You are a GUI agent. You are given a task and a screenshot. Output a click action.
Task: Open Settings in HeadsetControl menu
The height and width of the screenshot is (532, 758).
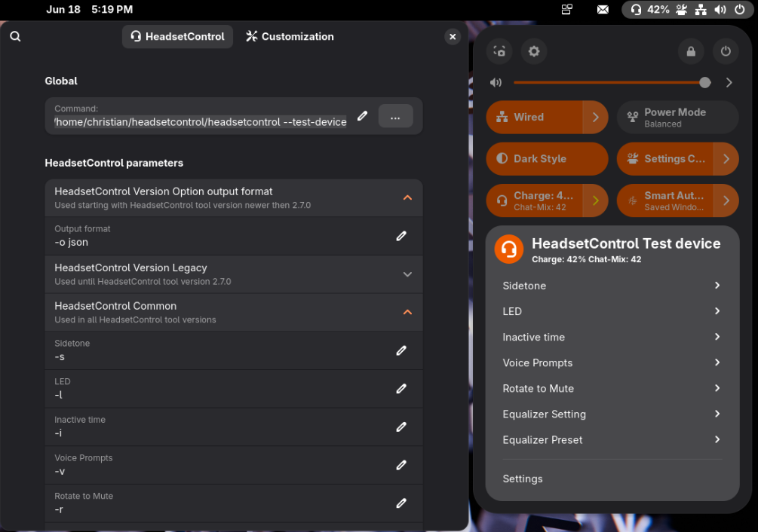pyautogui.click(x=612, y=479)
